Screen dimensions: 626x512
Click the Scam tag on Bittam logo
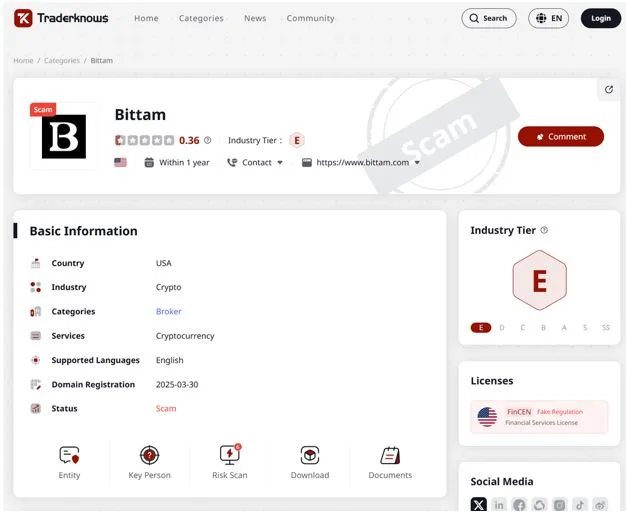43,109
